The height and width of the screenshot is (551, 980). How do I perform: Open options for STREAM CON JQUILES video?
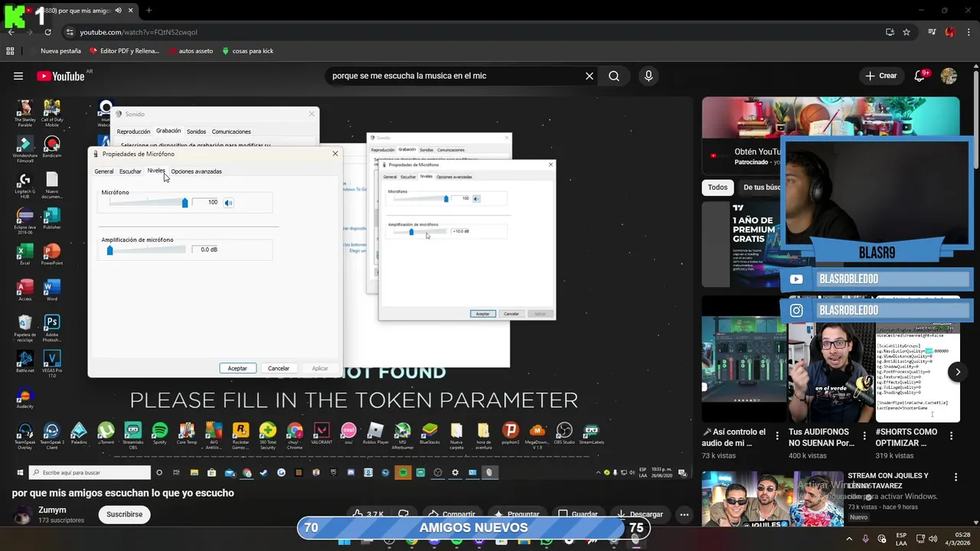point(955,477)
